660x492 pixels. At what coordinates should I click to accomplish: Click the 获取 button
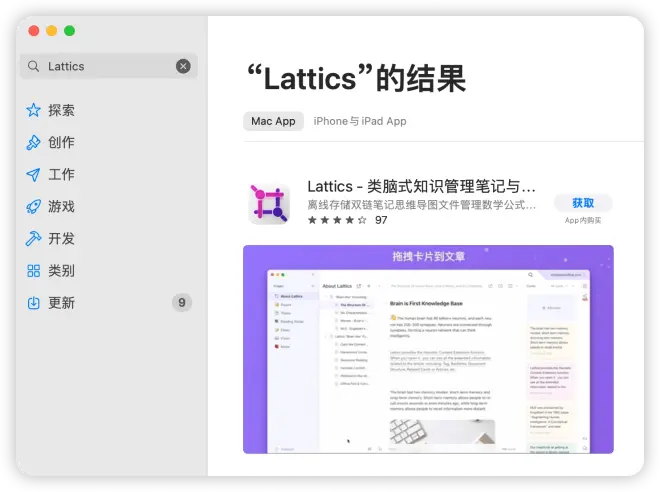click(583, 203)
